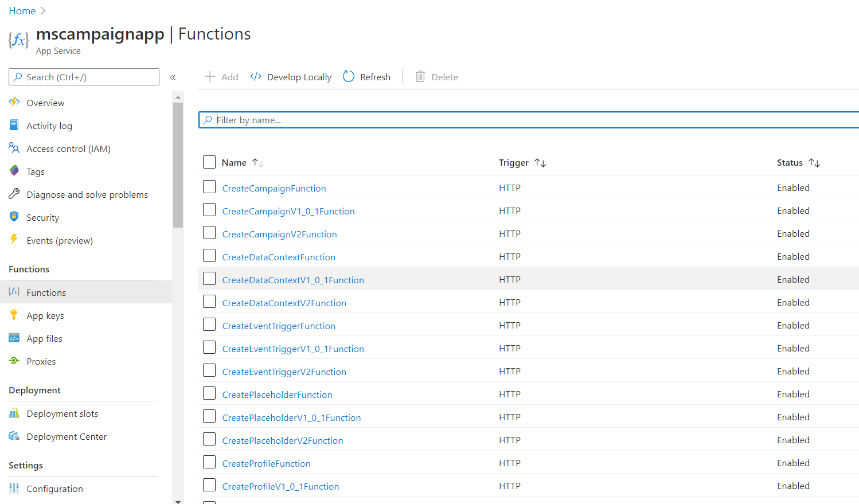Viewport: 859px width, 504px height.
Task: Open Access control (IAM) people icon
Action: (x=14, y=149)
